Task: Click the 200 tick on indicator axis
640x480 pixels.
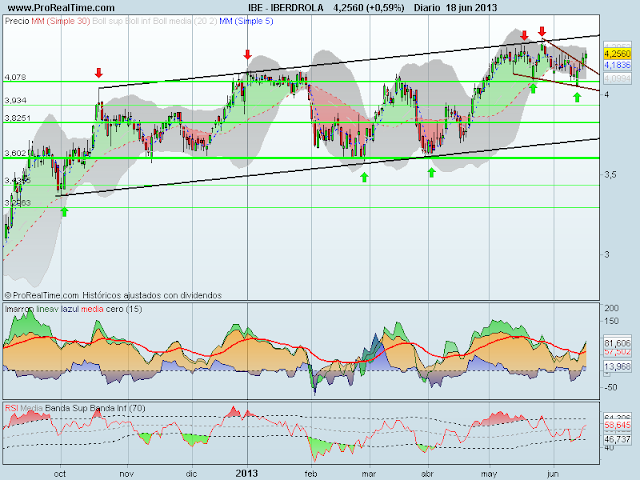Action: click(612, 308)
